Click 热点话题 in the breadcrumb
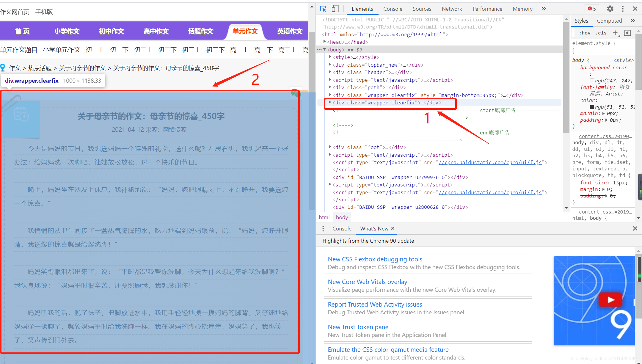 point(40,68)
